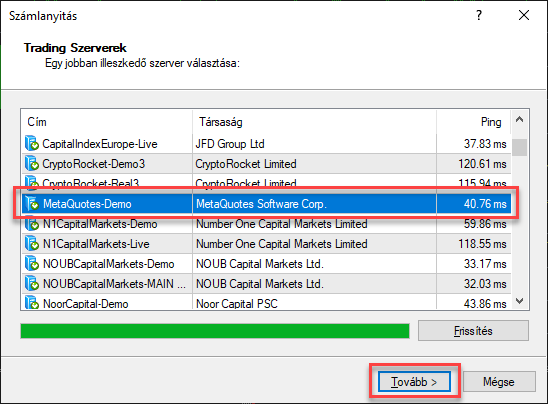
Task: Cancel with the Mégse button
Action: (x=499, y=382)
